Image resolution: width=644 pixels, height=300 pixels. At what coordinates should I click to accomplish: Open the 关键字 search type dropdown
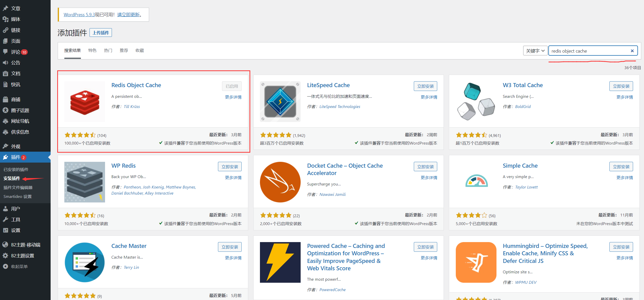click(x=535, y=51)
